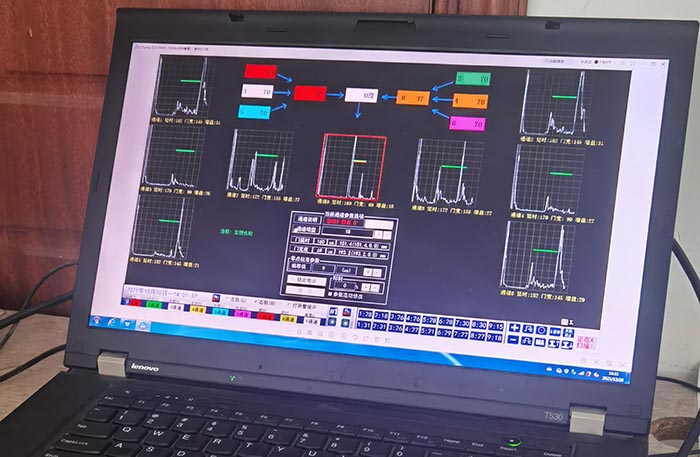The height and width of the screenshot is (457, 700).
Task: Click the orange box showing 37
Action: pyautogui.click(x=412, y=98)
